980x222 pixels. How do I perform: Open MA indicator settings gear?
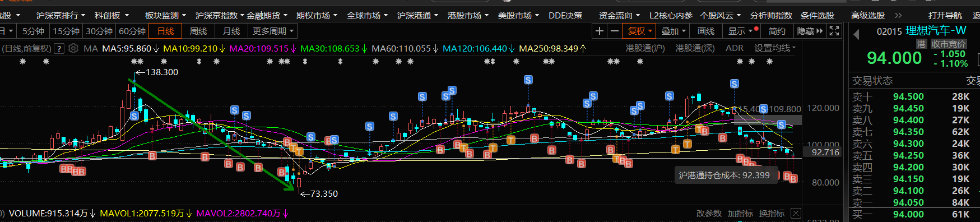coord(73,48)
